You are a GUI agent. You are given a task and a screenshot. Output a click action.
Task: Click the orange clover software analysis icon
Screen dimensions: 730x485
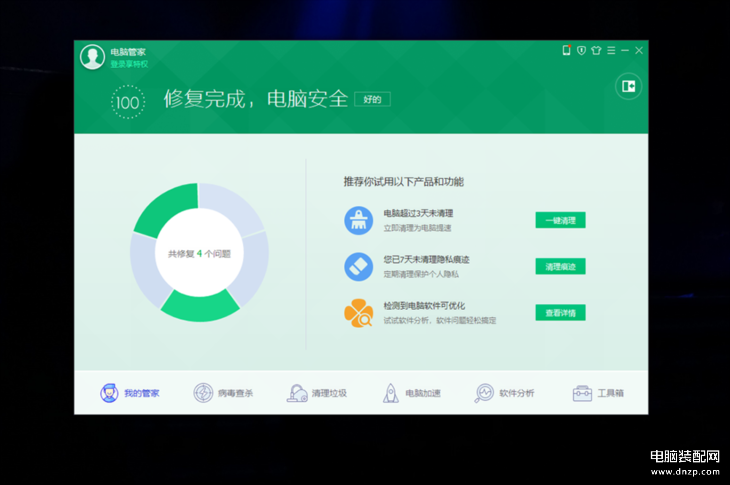[358, 313]
